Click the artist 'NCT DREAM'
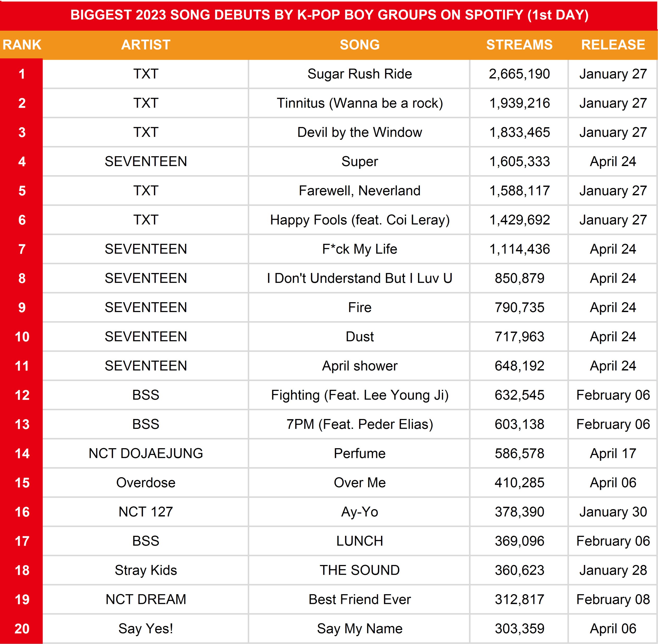 [146, 600]
